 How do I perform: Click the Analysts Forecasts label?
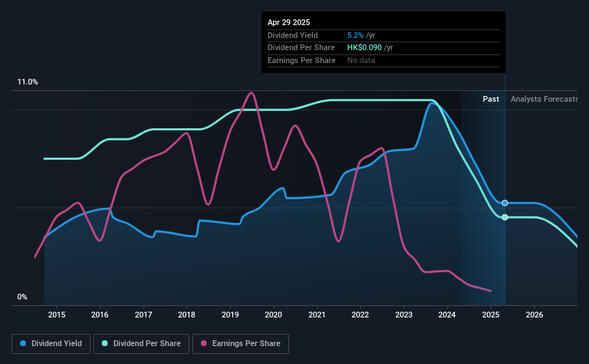[545, 99]
